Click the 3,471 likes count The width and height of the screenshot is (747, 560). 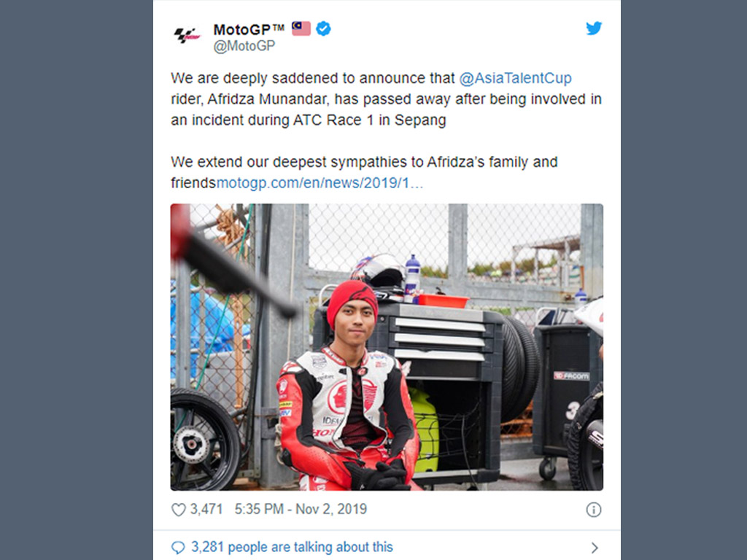(x=206, y=509)
